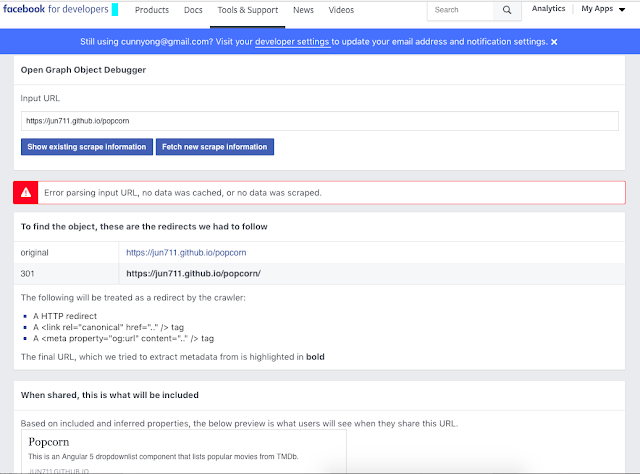Click 'When shared, this is what will be included' heading

tap(110, 395)
